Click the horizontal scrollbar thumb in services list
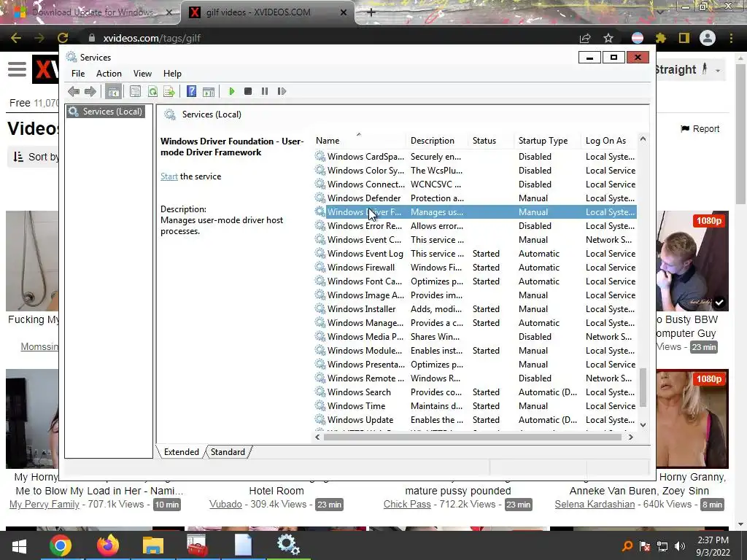This screenshot has width=747, height=560. click(473, 437)
